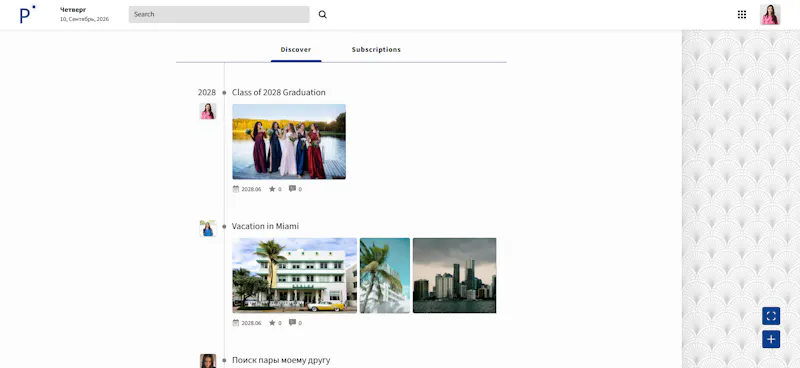Click the fullscreen expand button
This screenshot has width=800, height=368.
771,316
